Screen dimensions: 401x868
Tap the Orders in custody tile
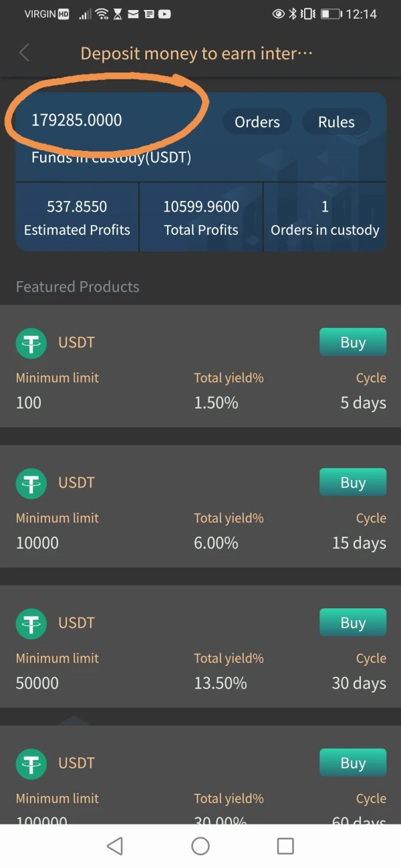325,218
